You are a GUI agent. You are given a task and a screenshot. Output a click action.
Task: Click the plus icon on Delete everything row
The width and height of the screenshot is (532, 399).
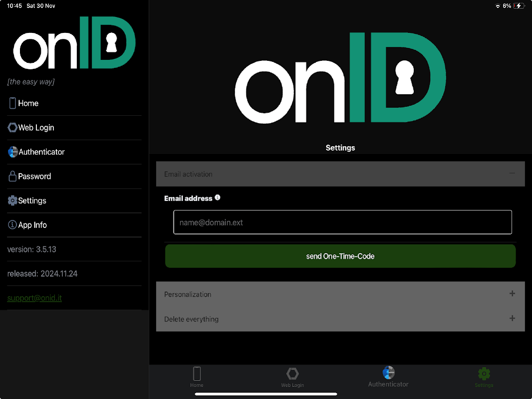(x=513, y=318)
